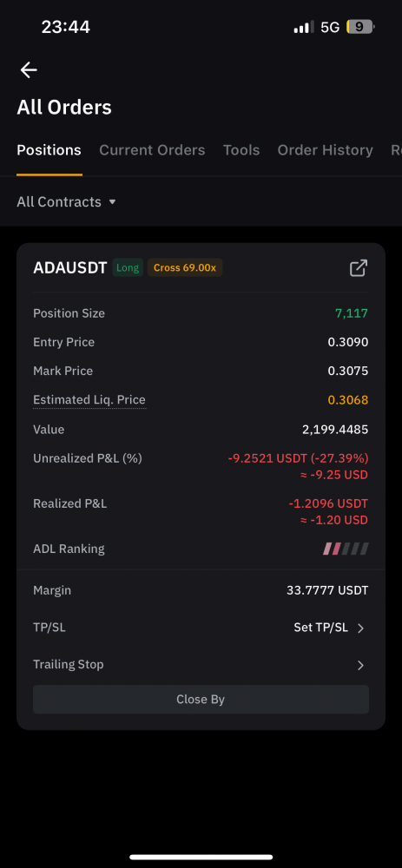Switch to the Current Orders tab
402x868 pixels.
coord(152,150)
